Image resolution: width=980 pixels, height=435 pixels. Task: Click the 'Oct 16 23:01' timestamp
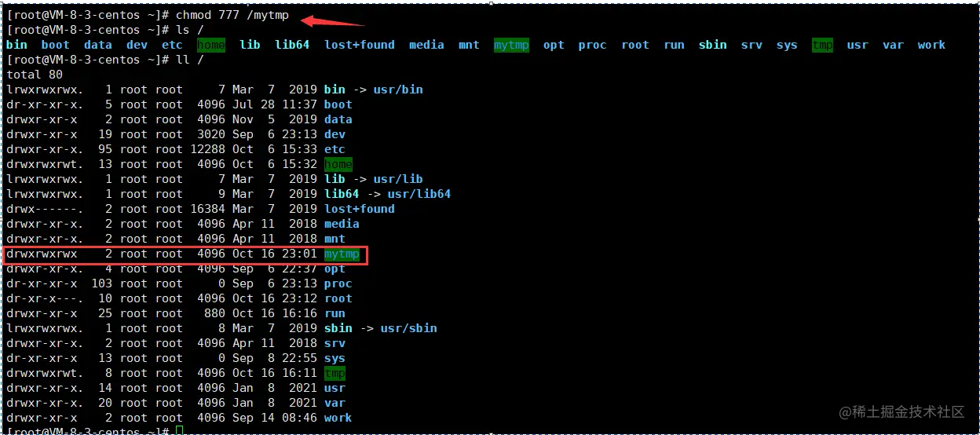point(274,254)
